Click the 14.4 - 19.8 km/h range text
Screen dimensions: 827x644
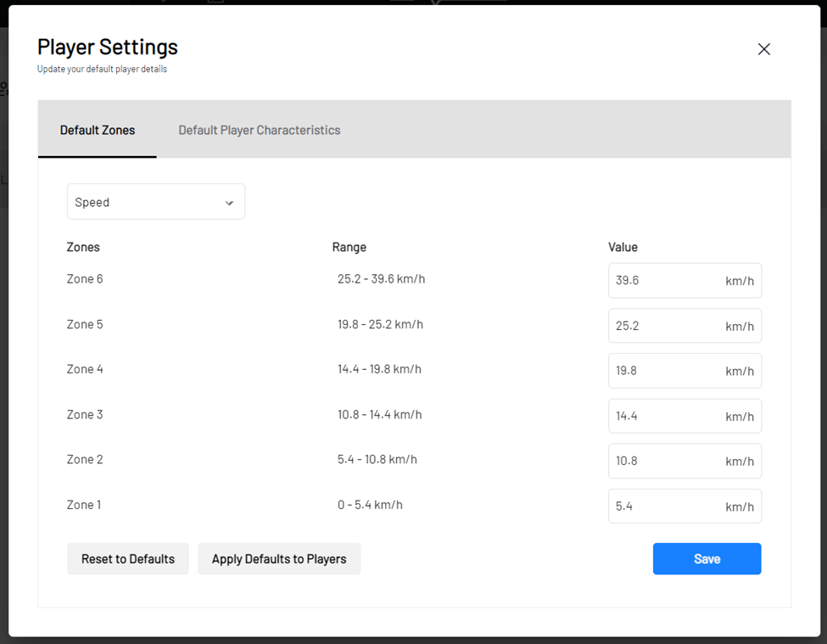click(x=379, y=369)
